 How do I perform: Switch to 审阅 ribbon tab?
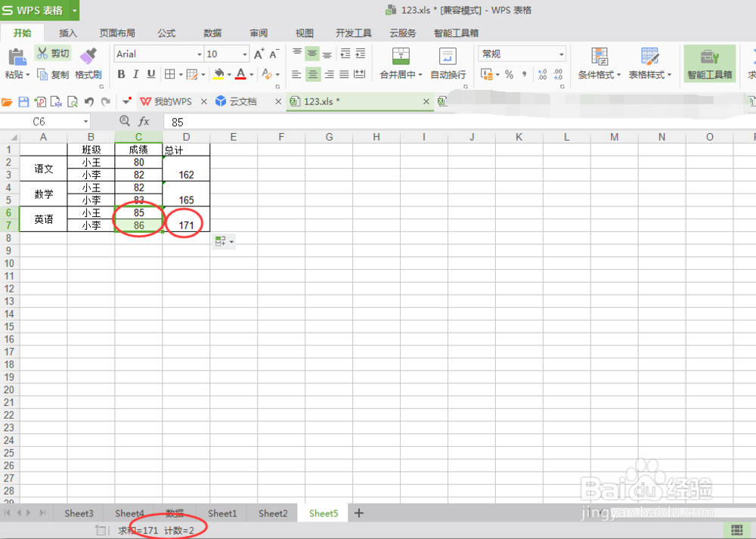point(259,33)
